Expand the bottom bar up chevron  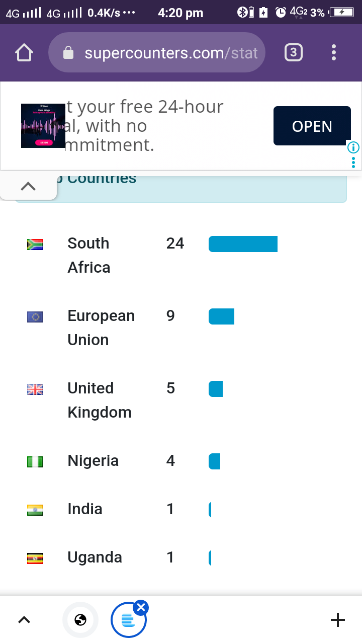24,620
